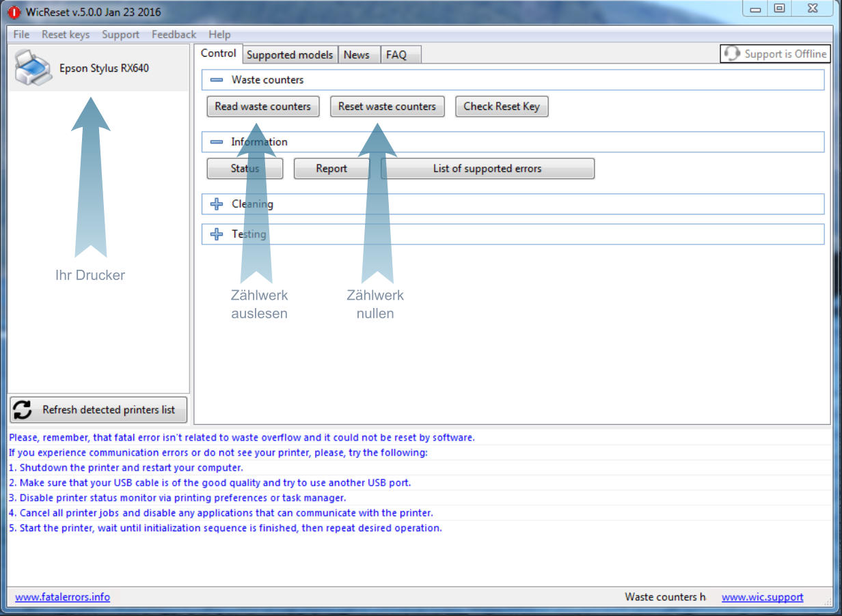
Task: Click the Support is Offline indicator
Action: click(x=775, y=54)
